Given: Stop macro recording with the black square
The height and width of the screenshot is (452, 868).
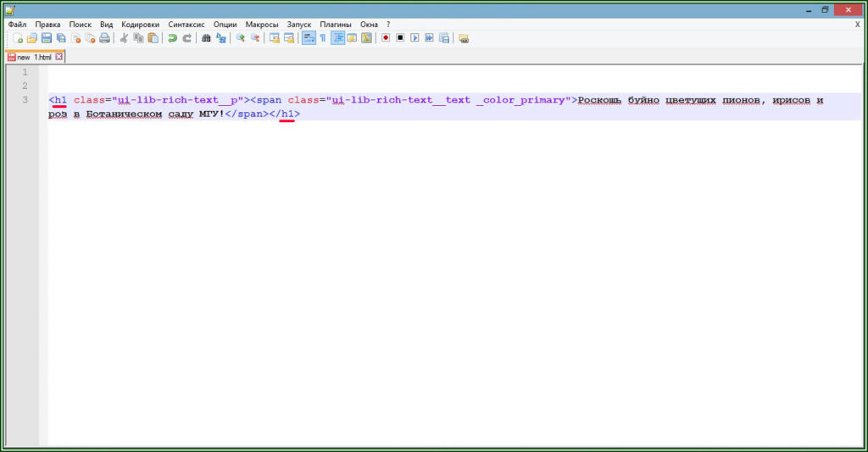Looking at the screenshot, I should 400,38.
